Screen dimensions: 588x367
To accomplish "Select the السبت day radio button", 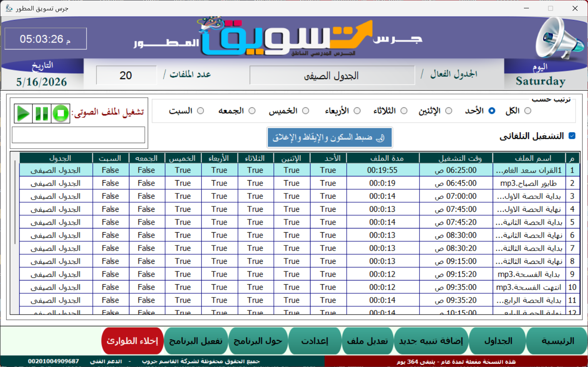I will click(201, 111).
